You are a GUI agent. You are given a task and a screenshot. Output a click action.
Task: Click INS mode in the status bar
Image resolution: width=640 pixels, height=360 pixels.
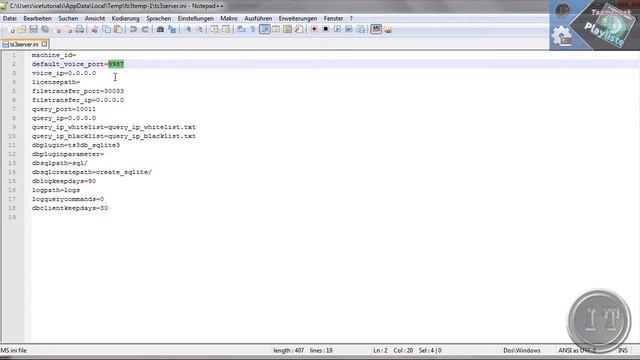[x=623, y=350]
